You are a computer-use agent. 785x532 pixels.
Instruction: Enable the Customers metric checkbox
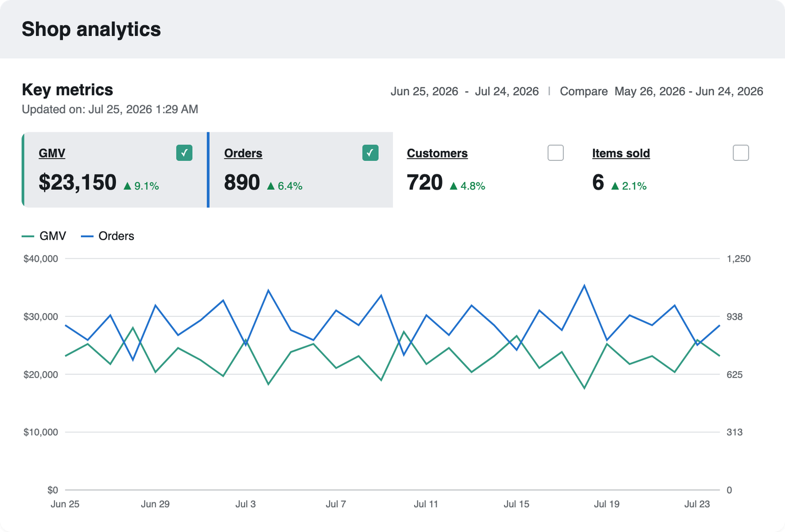click(555, 153)
